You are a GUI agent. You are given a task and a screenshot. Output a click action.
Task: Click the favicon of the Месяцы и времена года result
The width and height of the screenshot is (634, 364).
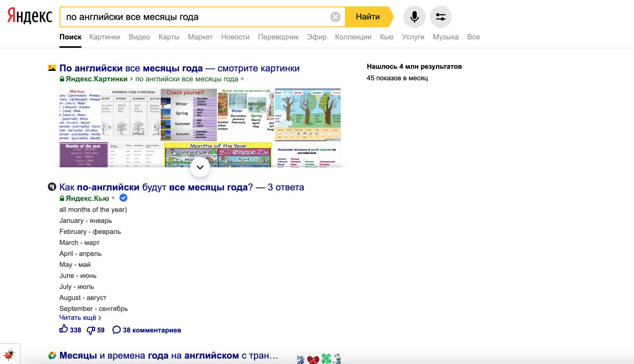52,356
